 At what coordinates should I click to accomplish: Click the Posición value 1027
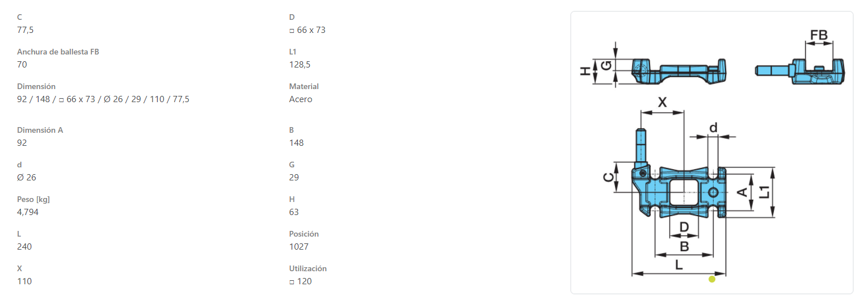pyautogui.click(x=298, y=247)
